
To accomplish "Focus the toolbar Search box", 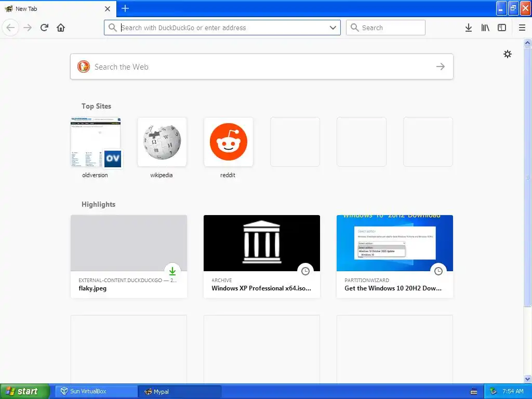I will [385, 28].
